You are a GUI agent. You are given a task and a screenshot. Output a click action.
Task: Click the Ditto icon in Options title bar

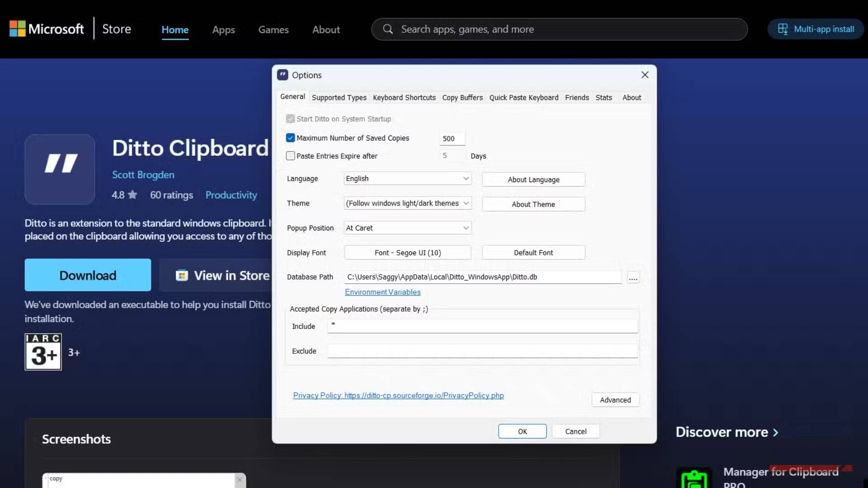coord(283,75)
